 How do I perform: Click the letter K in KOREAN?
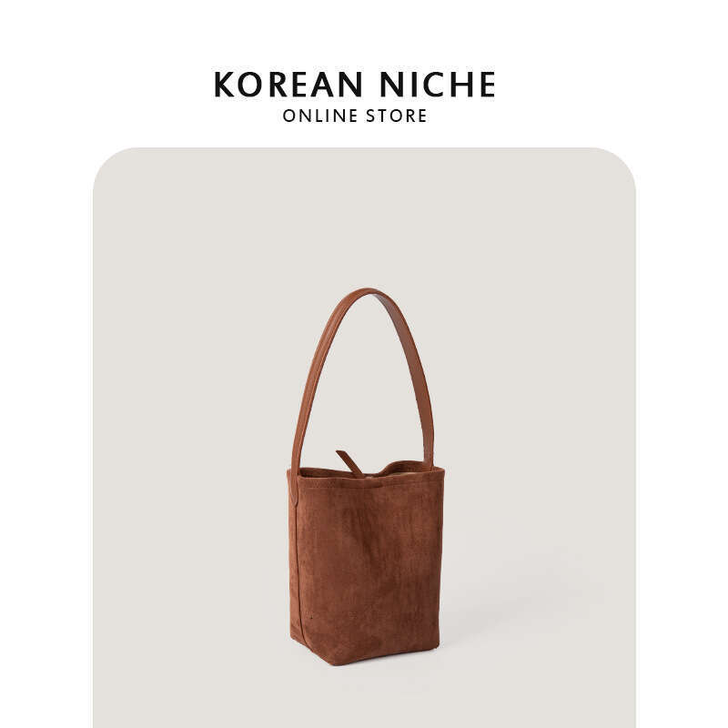pos(224,85)
